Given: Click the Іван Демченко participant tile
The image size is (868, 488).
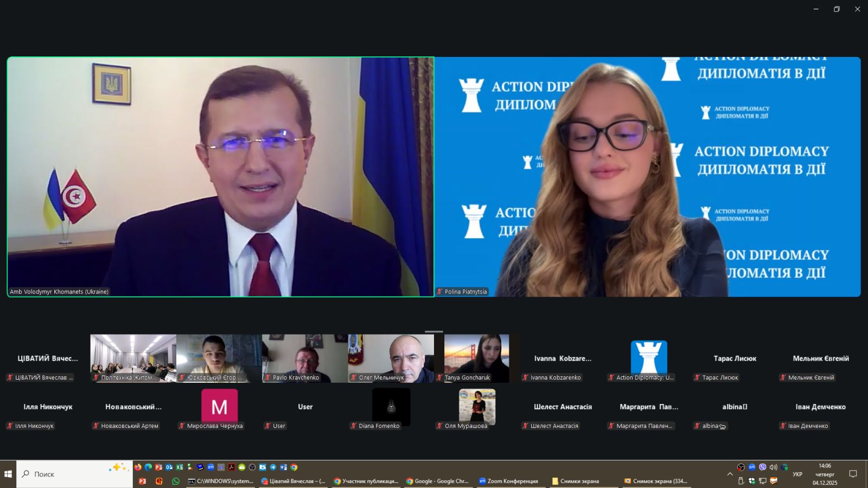Looking at the screenshot, I should click(x=820, y=407).
